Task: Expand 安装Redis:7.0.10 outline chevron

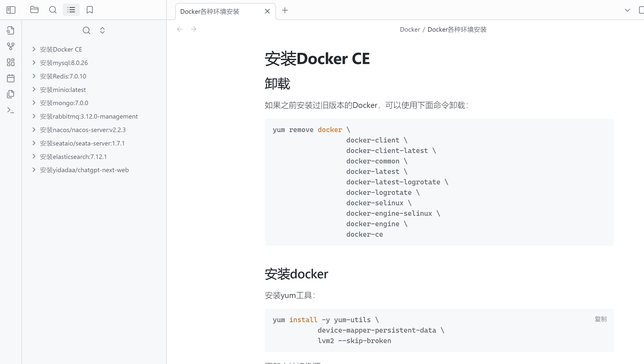Action: tap(34, 76)
